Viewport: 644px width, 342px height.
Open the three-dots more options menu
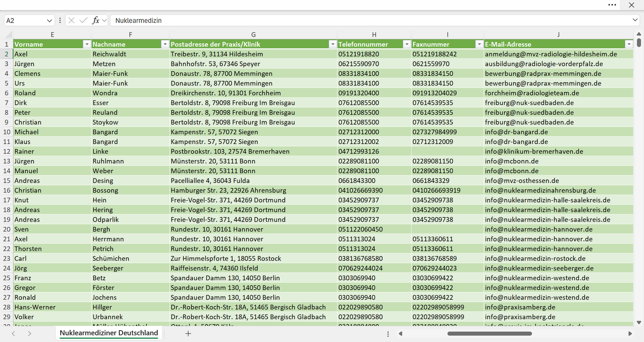tap(612, 5)
